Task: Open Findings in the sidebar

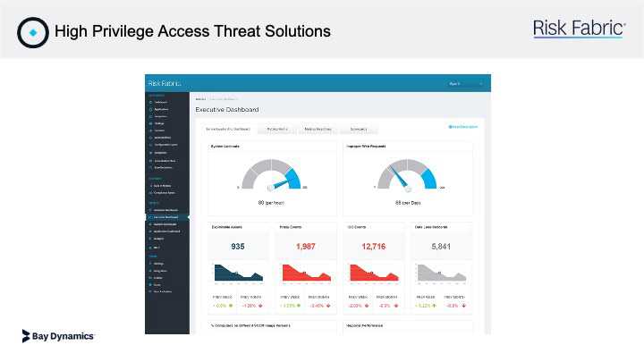Action: point(159,123)
